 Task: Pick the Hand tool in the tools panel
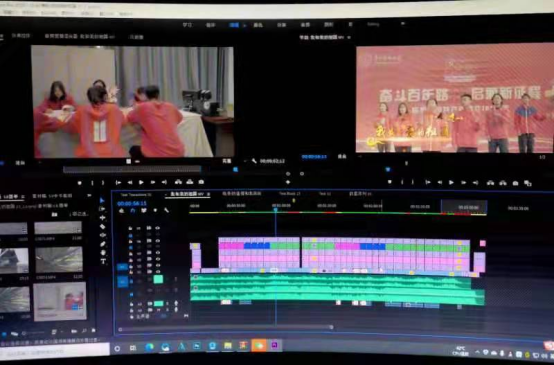tap(103, 253)
